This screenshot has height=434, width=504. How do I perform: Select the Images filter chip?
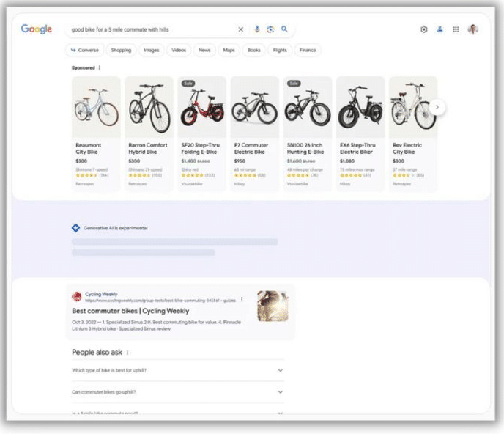point(152,50)
